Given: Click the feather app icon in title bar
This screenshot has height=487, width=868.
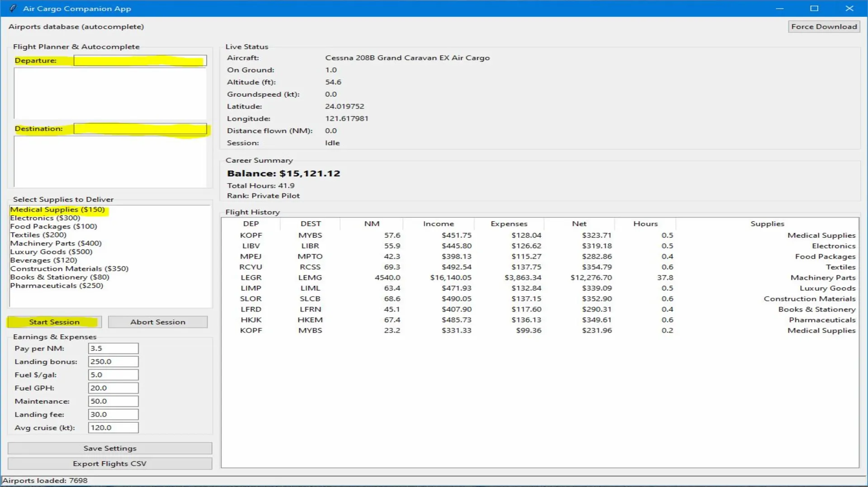Looking at the screenshot, I should [x=13, y=8].
